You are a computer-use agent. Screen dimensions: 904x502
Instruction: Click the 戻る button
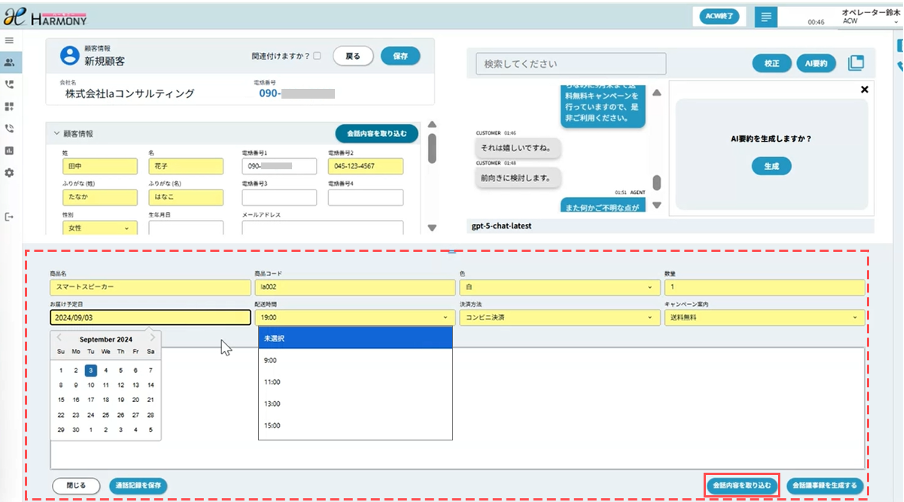pos(353,56)
